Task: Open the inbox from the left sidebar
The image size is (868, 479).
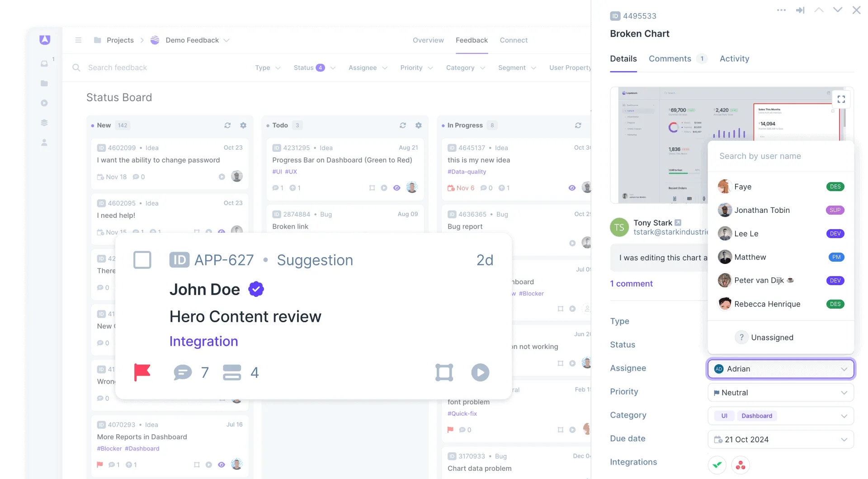Action: 44,63
